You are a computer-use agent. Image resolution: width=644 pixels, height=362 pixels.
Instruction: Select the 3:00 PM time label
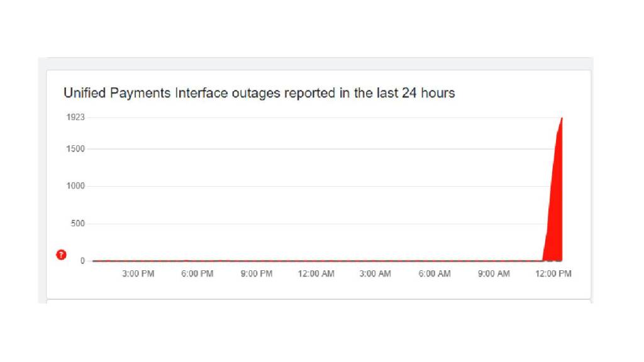click(138, 274)
